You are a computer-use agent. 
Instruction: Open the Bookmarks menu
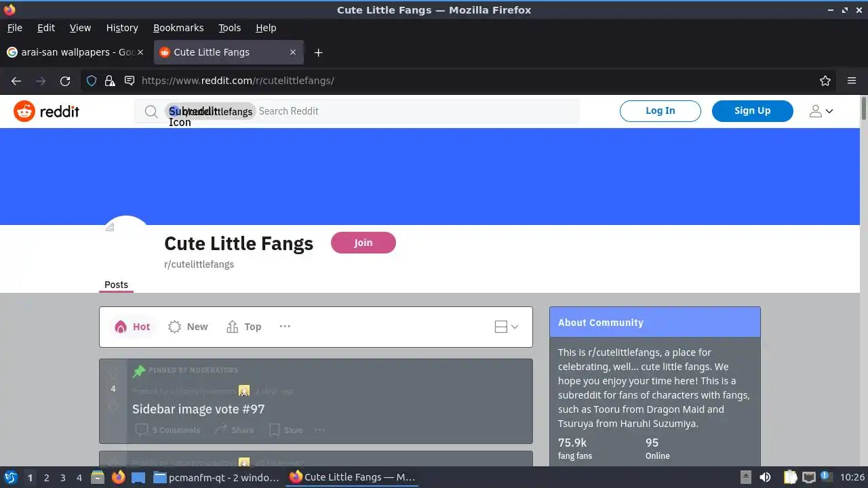[178, 28]
